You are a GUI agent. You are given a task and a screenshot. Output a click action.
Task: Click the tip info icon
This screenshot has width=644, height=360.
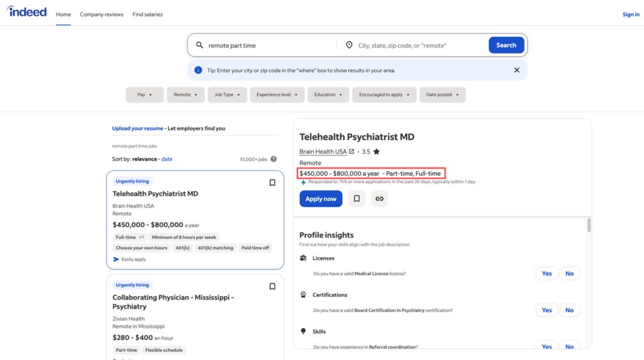tap(198, 70)
